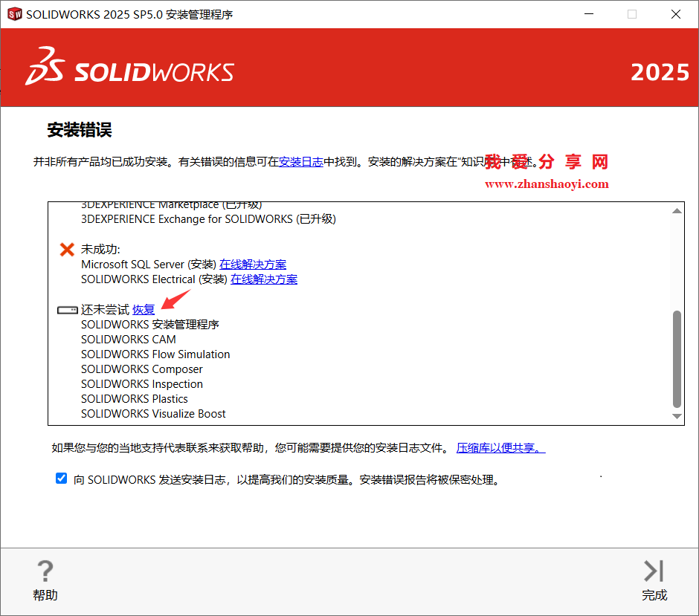Close the installation manager window
The height and width of the screenshot is (616, 699).
(x=675, y=14)
